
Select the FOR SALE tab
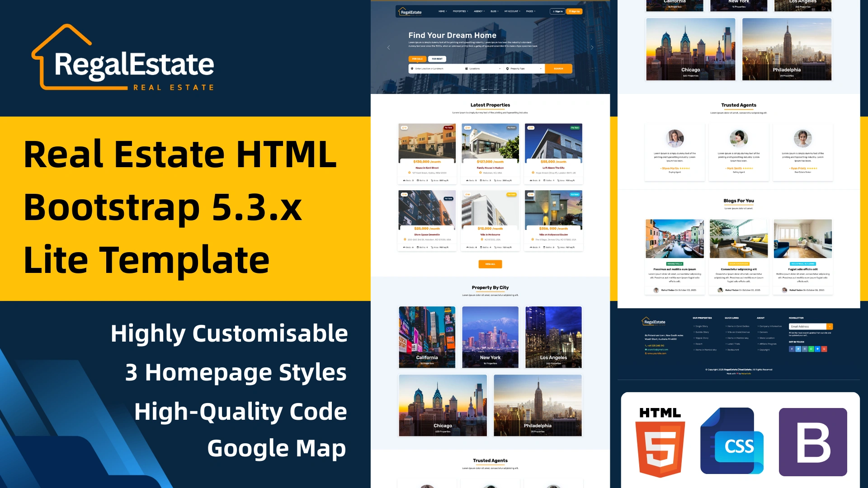[x=417, y=59]
